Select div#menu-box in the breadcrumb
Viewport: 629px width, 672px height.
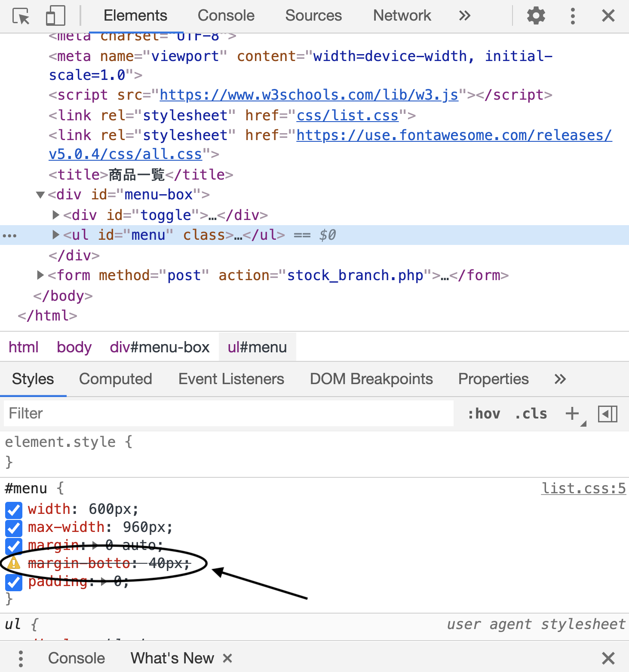pyautogui.click(x=160, y=347)
